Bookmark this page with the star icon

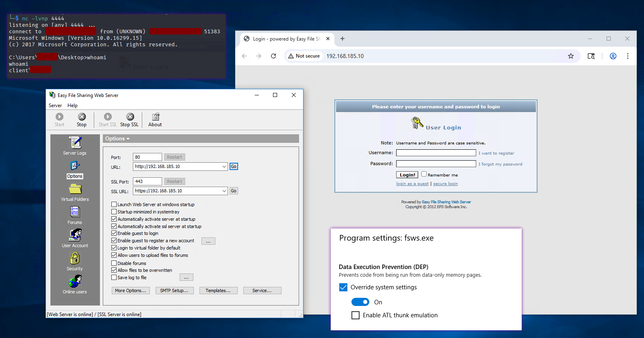(x=571, y=56)
